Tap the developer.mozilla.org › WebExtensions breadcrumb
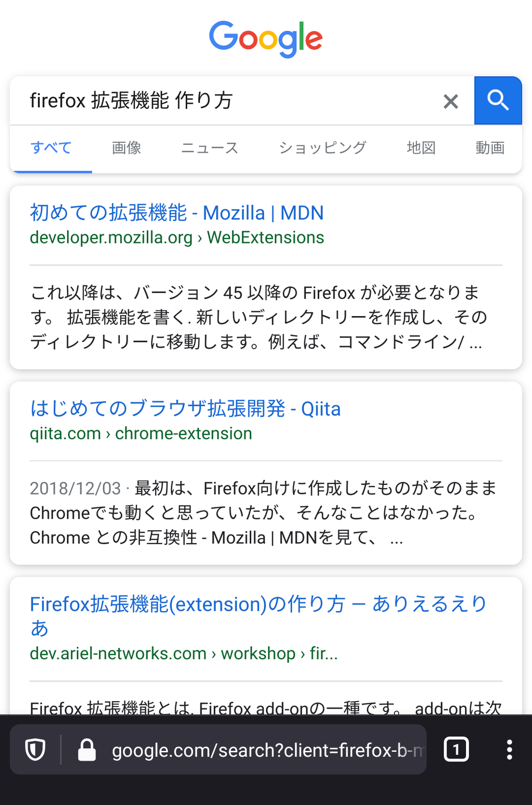 tap(176, 237)
